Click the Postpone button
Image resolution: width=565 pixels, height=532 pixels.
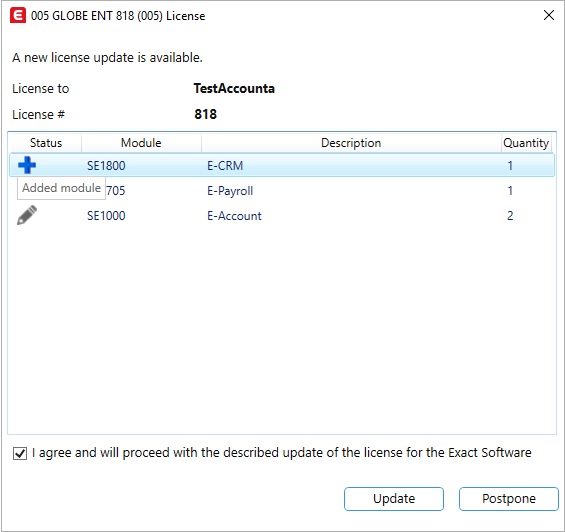pyautogui.click(x=508, y=499)
